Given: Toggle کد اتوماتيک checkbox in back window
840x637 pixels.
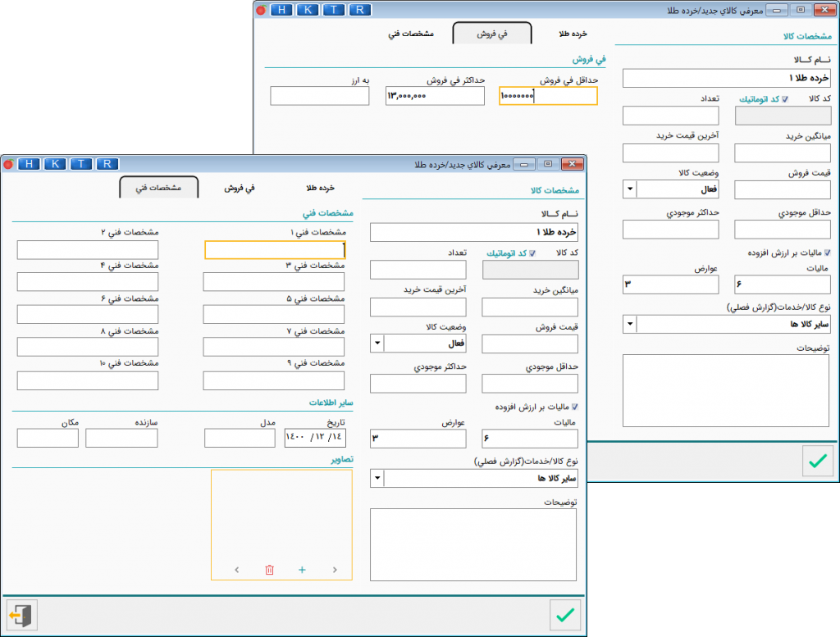Looking at the screenshot, I should (x=785, y=99).
